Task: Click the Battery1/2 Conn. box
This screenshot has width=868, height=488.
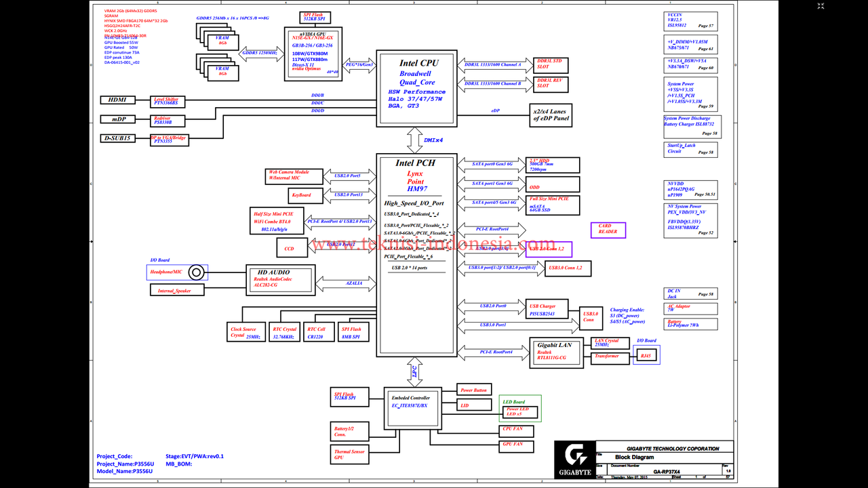Action: pyautogui.click(x=351, y=430)
